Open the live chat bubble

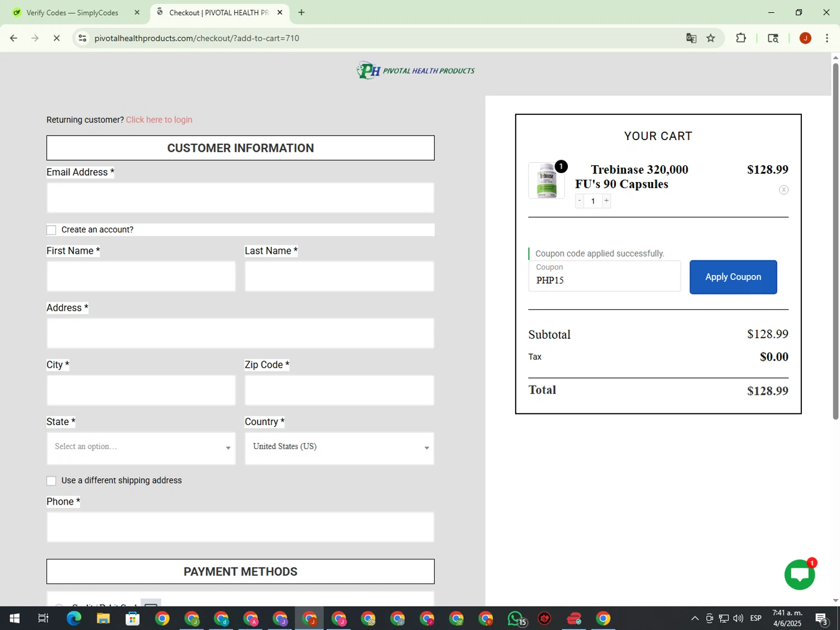click(x=800, y=574)
